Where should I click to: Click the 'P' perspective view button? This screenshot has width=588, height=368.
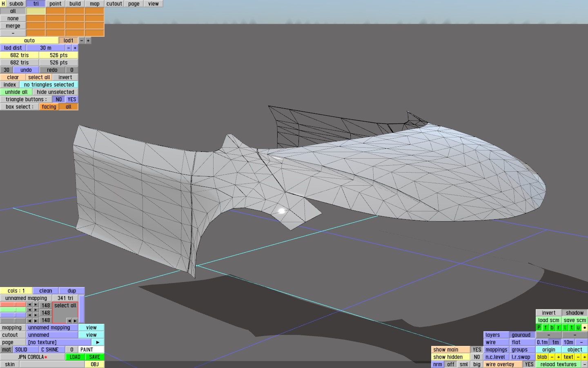[539, 328]
